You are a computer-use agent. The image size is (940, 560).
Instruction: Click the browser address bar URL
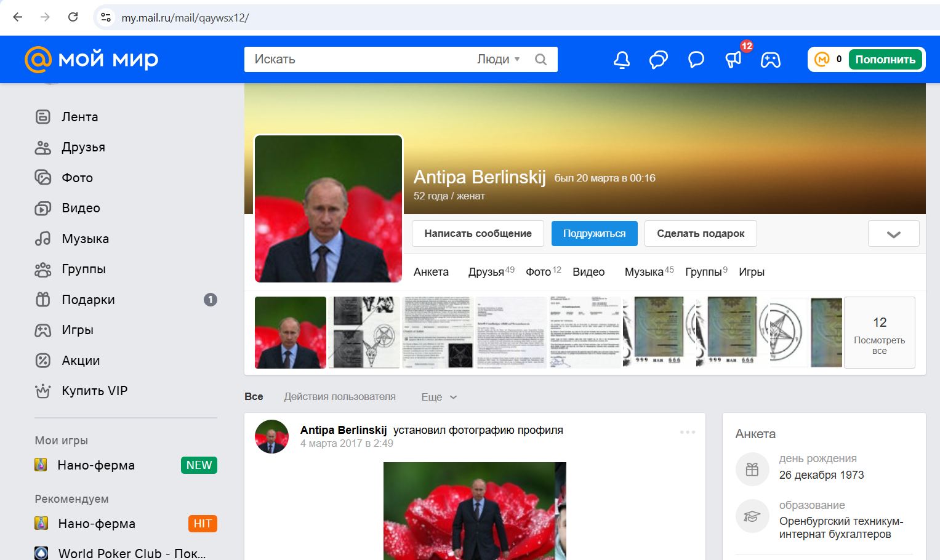[185, 18]
